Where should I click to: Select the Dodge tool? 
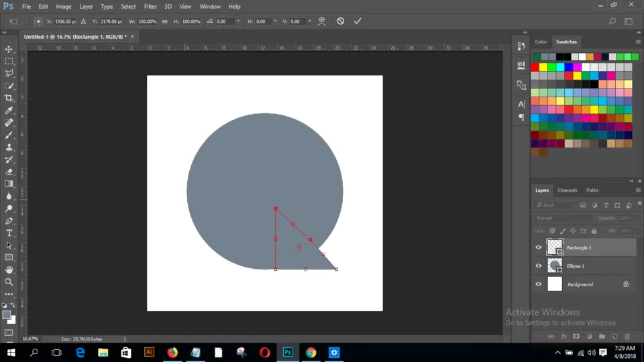coord(9,208)
